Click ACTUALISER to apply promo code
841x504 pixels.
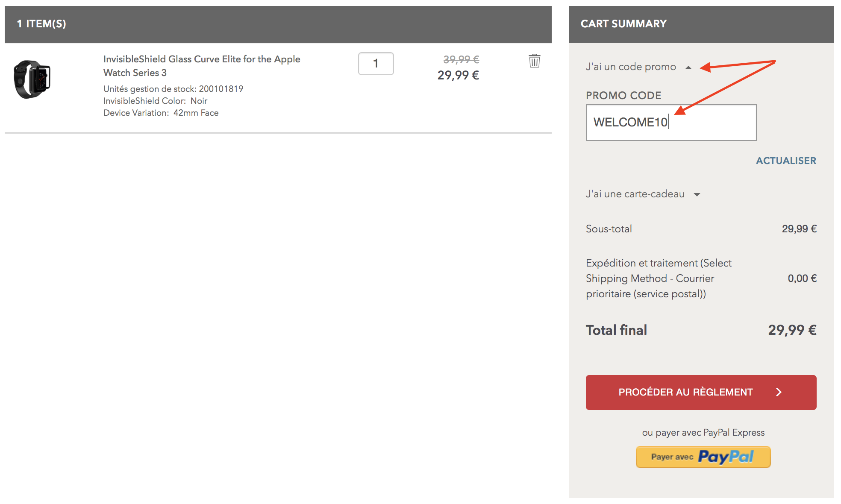click(x=786, y=161)
